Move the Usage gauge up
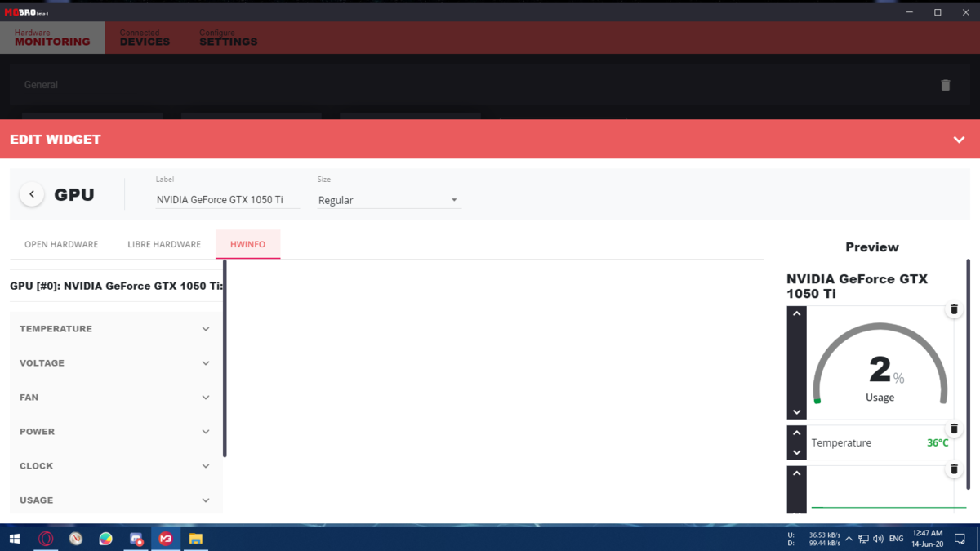 coord(796,313)
